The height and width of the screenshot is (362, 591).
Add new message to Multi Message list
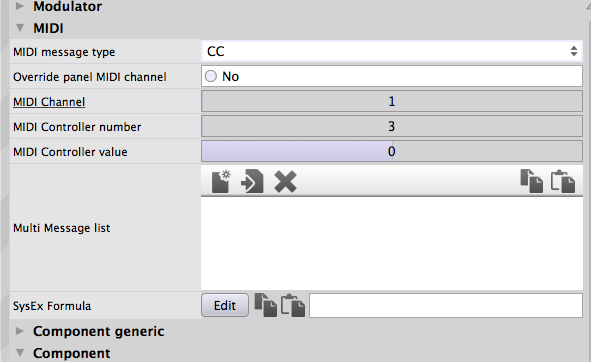[x=221, y=181]
